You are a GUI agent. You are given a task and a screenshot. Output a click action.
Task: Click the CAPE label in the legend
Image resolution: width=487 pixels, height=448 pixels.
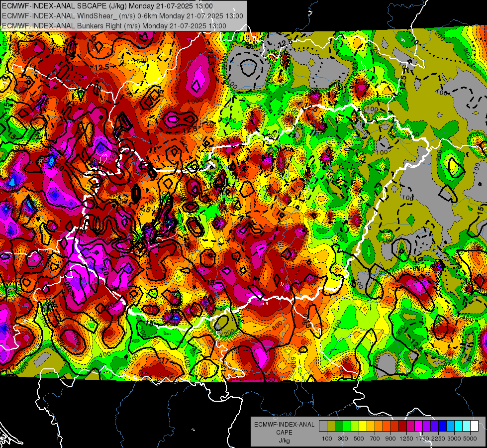tap(284, 433)
